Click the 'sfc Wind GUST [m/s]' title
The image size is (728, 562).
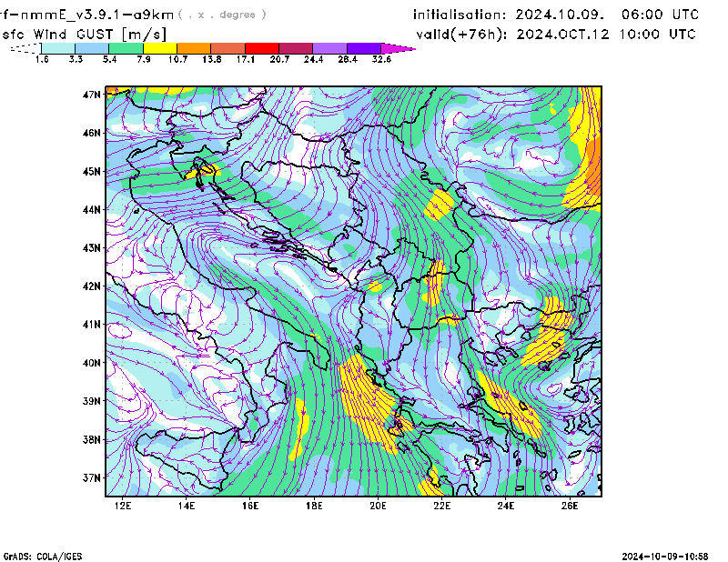[84, 35]
